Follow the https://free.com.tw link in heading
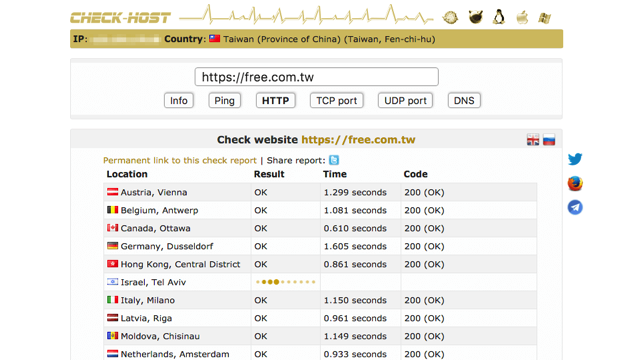This screenshot has width=640, height=360. [358, 140]
